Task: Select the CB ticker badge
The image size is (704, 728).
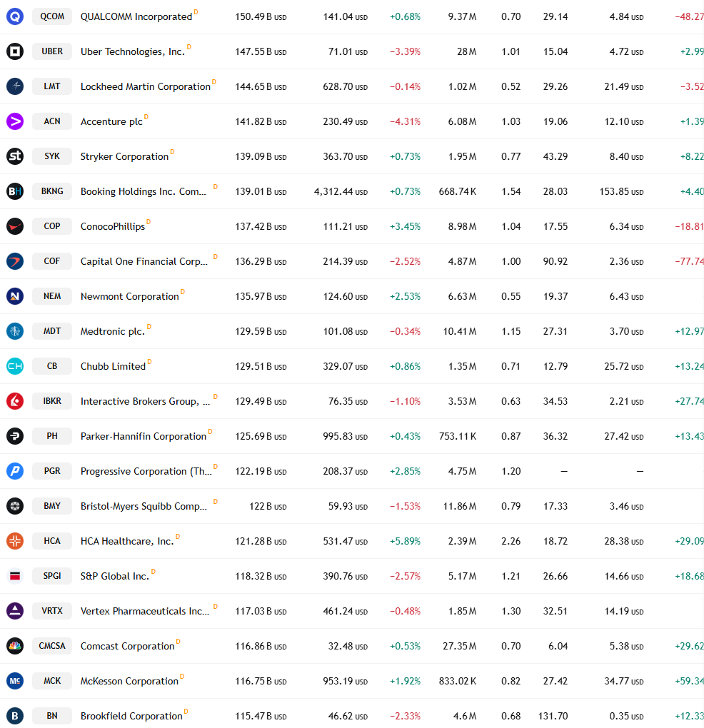Action: pos(52,366)
